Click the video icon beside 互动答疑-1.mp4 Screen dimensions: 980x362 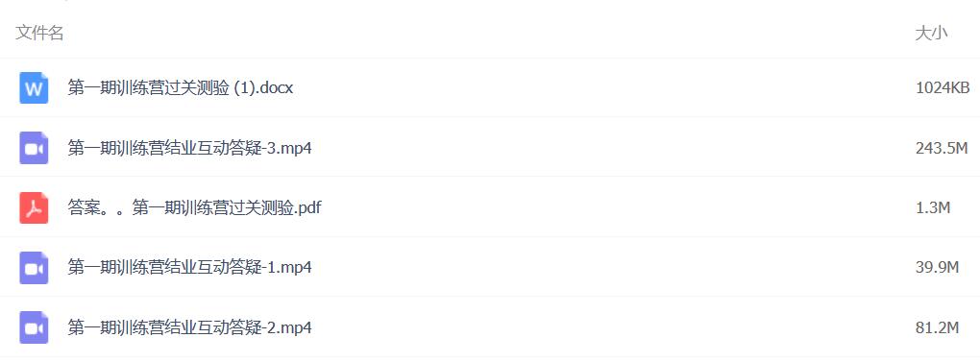[x=34, y=268]
